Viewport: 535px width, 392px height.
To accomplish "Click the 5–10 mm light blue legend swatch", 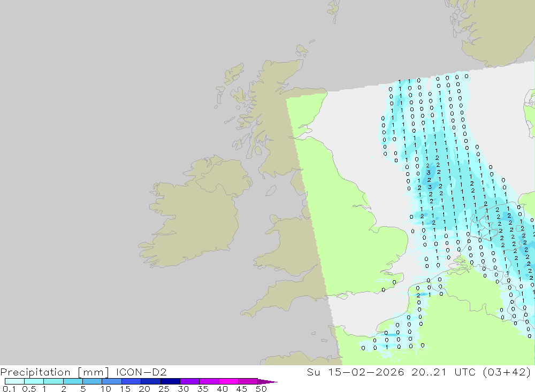I will (92, 381).
